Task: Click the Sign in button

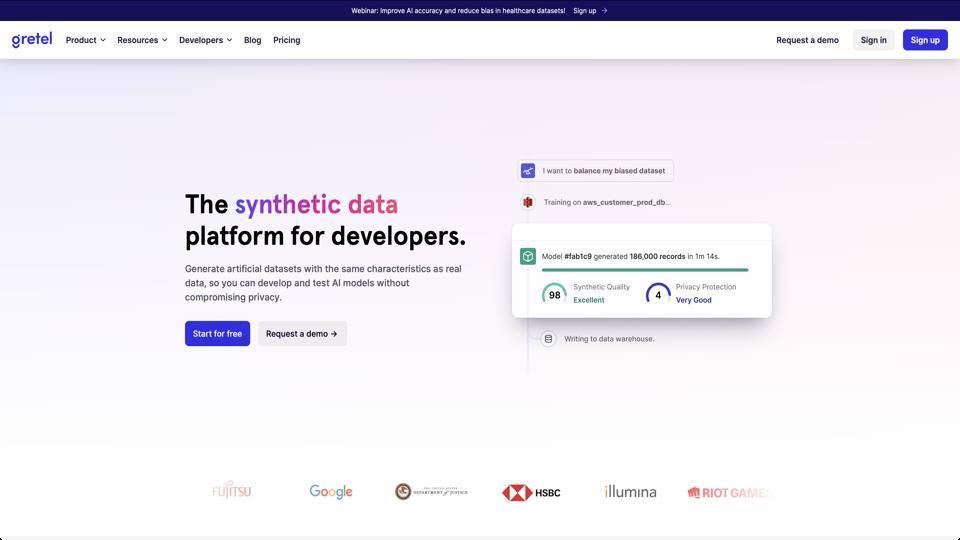Action: (873, 40)
